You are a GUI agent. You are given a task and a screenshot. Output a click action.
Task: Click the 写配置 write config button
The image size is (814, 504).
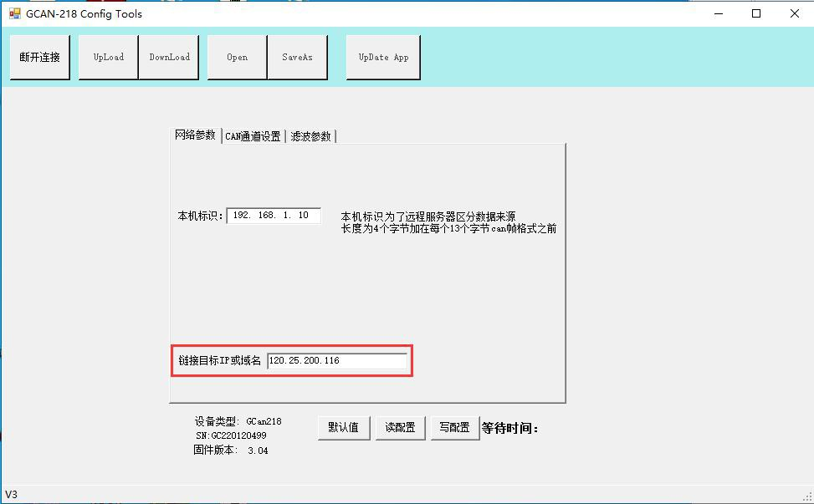(x=454, y=427)
